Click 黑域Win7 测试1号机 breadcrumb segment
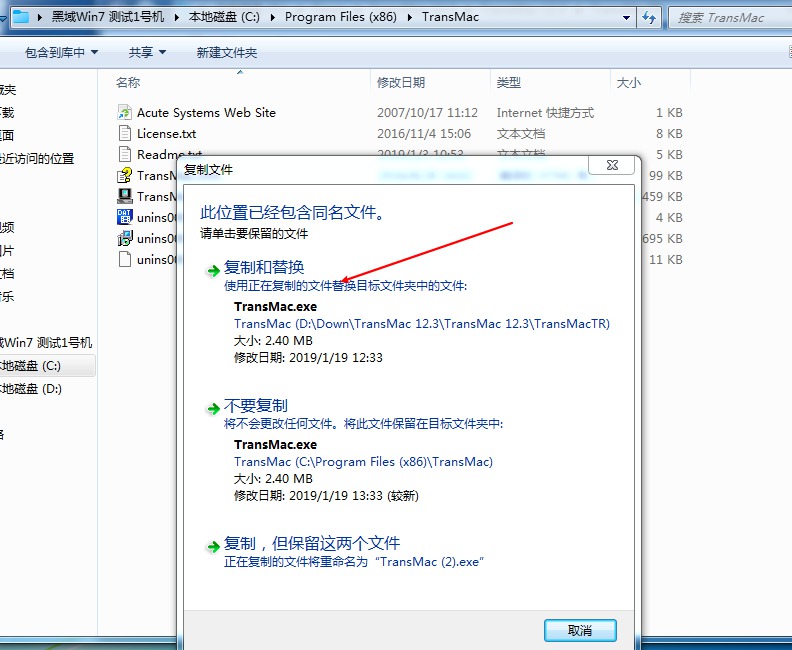The height and width of the screenshot is (650, 792). tap(108, 17)
